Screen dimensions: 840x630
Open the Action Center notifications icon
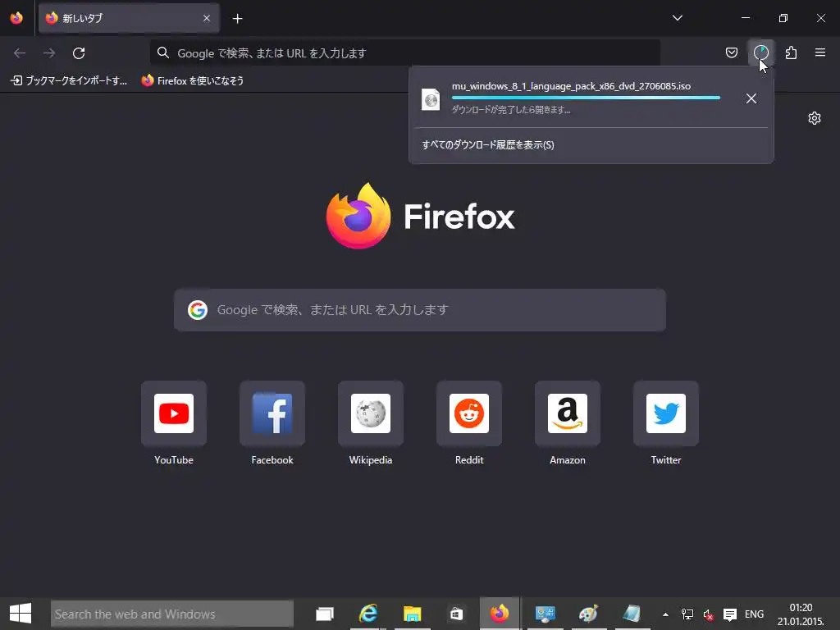tap(729, 614)
